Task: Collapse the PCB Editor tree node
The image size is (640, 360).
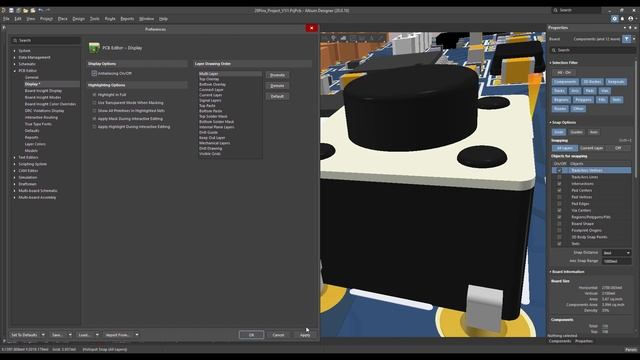Action: [15, 71]
